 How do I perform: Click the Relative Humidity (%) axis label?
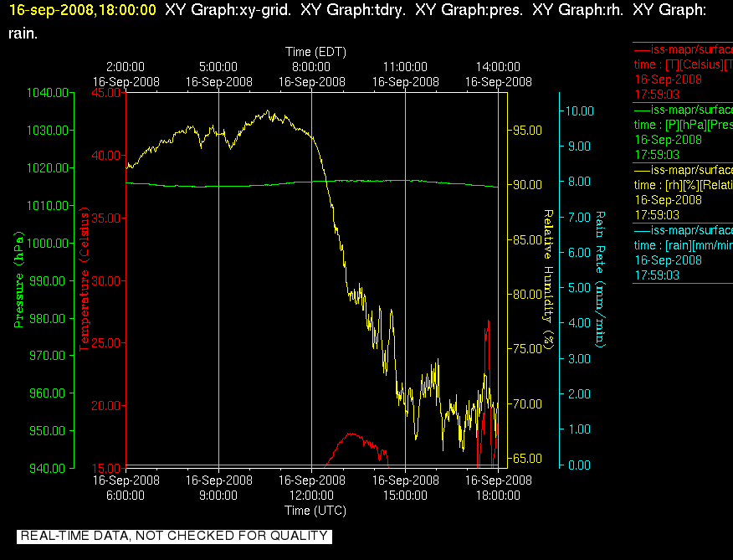click(x=548, y=280)
